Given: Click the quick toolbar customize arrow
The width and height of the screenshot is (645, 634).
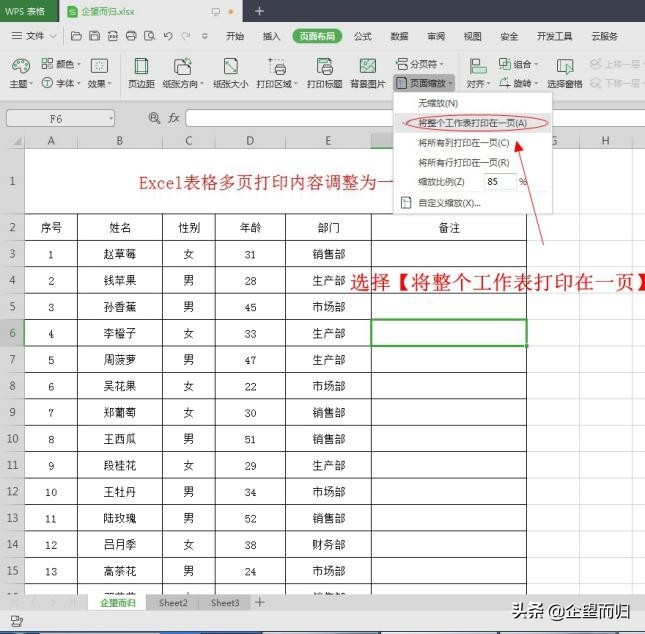Looking at the screenshot, I should pyautogui.click(x=204, y=36).
